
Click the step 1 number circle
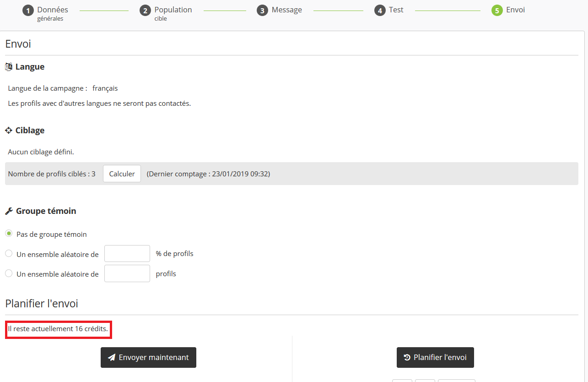pos(28,11)
